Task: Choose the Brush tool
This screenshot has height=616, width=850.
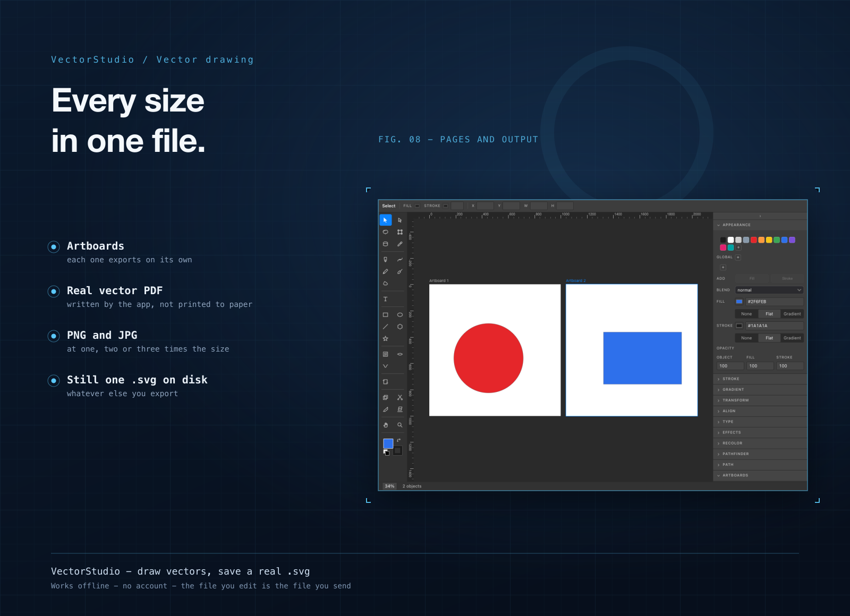Action: point(400,271)
